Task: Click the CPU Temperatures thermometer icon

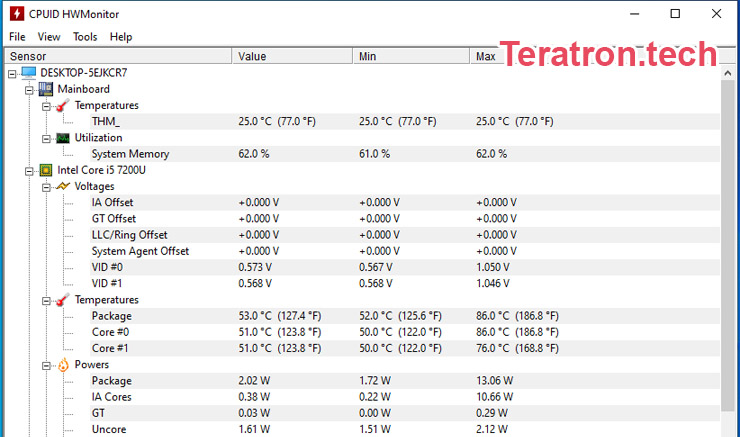Action: pos(63,300)
